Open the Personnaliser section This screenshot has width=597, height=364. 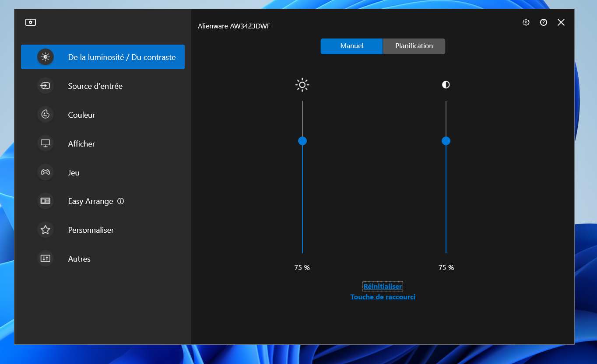(x=103, y=230)
